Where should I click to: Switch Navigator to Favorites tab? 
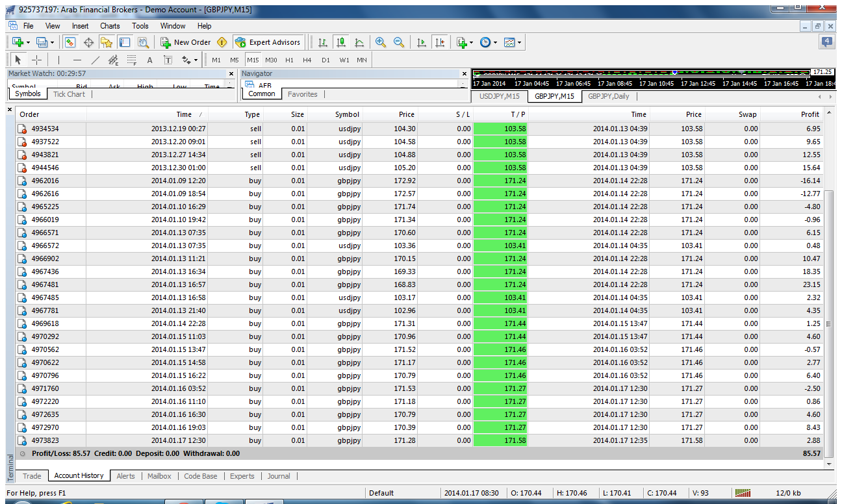tap(303, 94)
